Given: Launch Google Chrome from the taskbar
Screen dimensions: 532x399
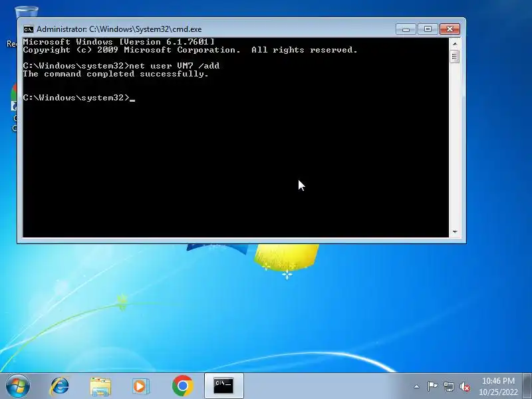Looking at the screenshot, I should click(182, 386).
